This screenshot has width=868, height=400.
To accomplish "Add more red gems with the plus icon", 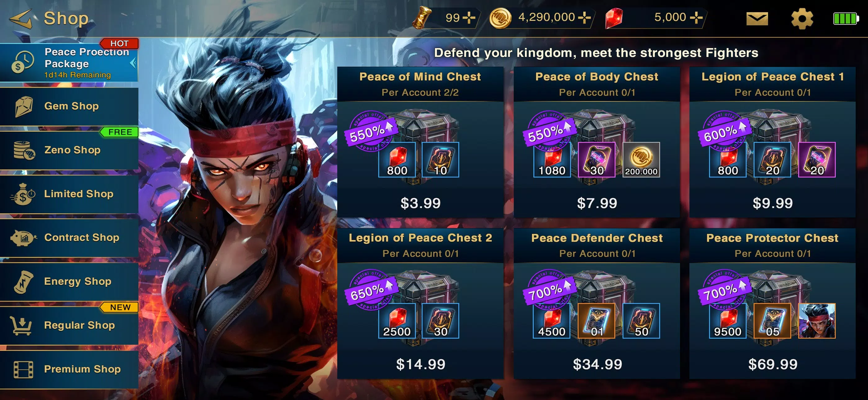I will coord(696,17).
